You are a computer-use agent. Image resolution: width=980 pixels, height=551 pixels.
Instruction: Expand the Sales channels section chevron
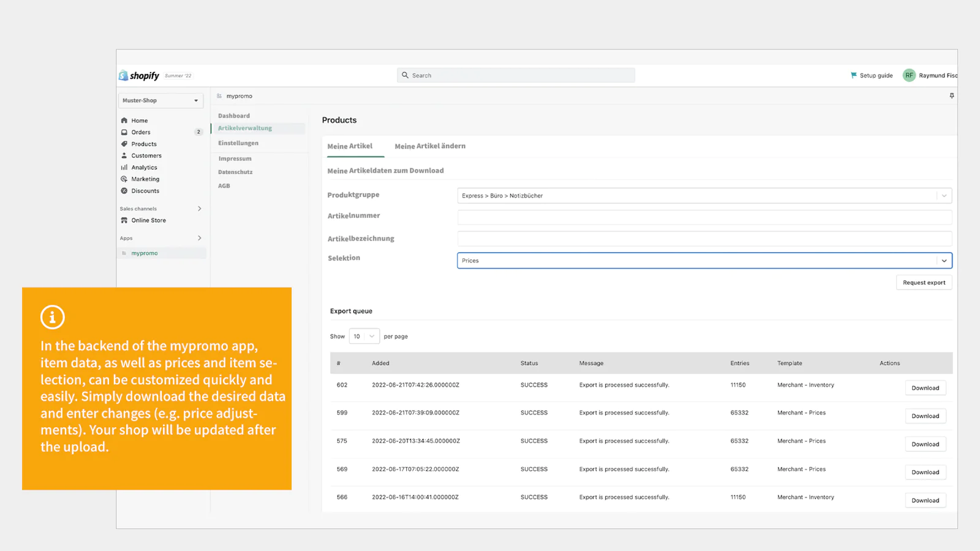click(200, 209)
